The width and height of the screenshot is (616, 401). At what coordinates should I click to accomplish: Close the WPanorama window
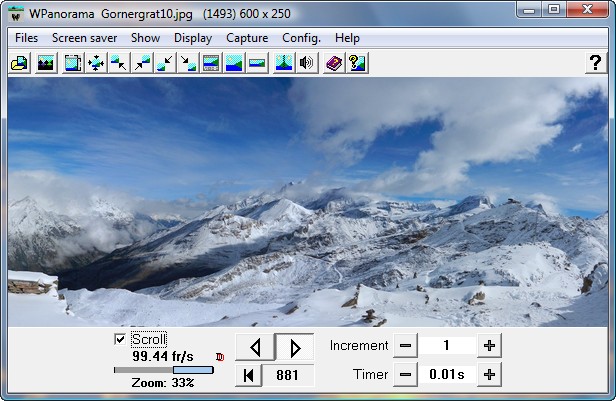pos(587,10)
